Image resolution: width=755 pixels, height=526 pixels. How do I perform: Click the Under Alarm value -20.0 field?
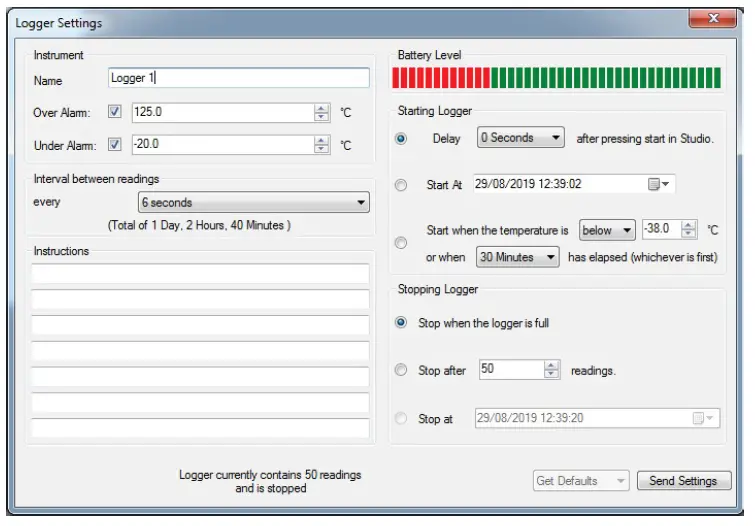[223, 145]
